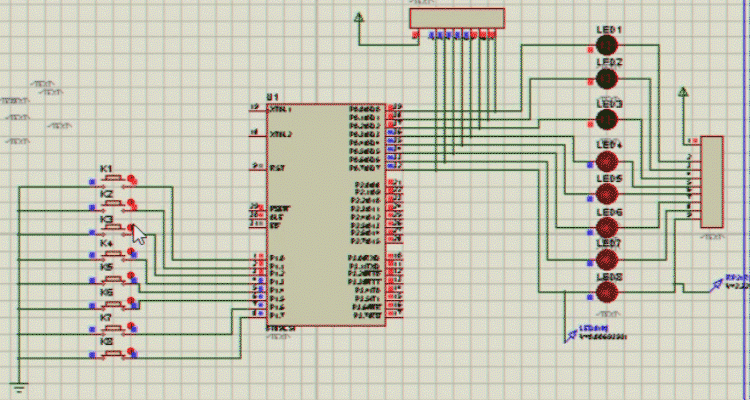Click the U1 reference label
The image size is (750, 400).
(x=272, y=97)
